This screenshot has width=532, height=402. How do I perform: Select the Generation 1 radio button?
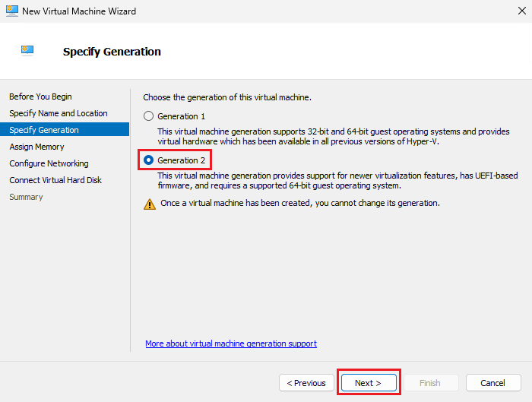(x=148, y=116)
